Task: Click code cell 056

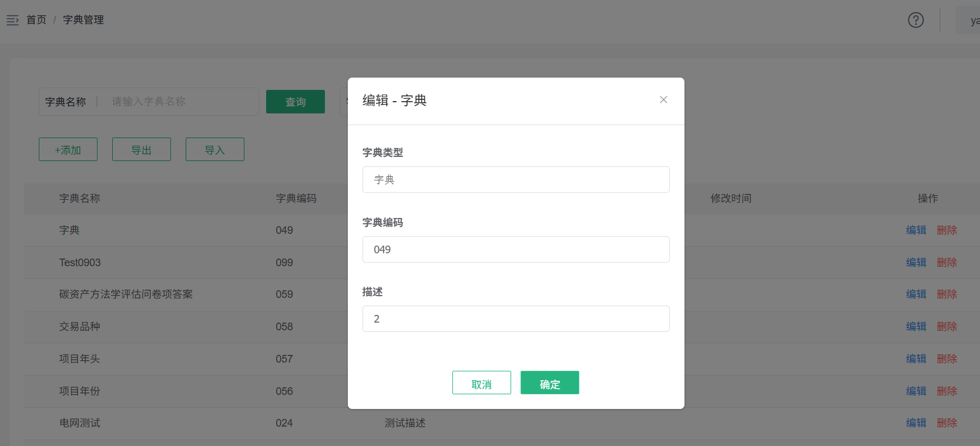Action: pos(284,391)
